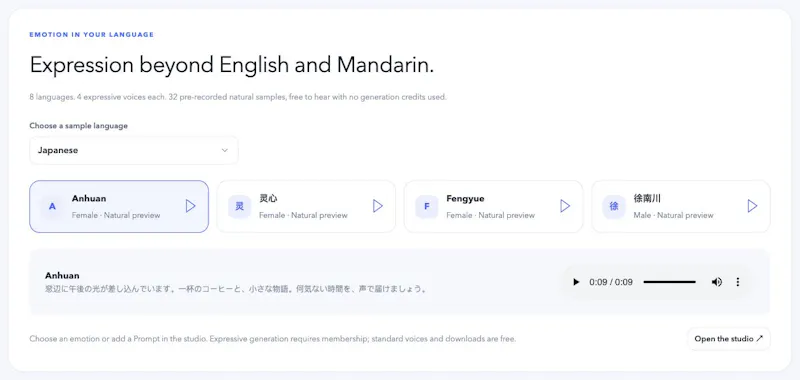The width and height of the screenshot is (800, 380).
Task: Click the 灵 avatar icon
Action: click(239, 207)
